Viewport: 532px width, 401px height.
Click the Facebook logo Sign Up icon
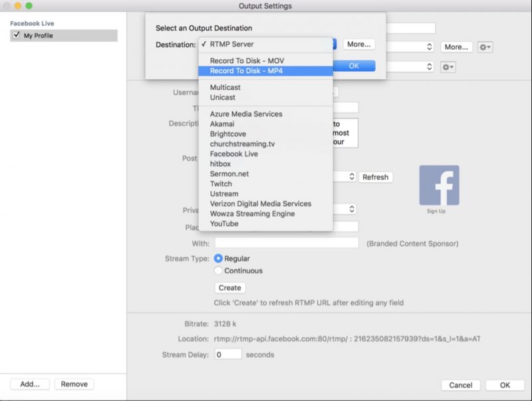tap(439, 186)
